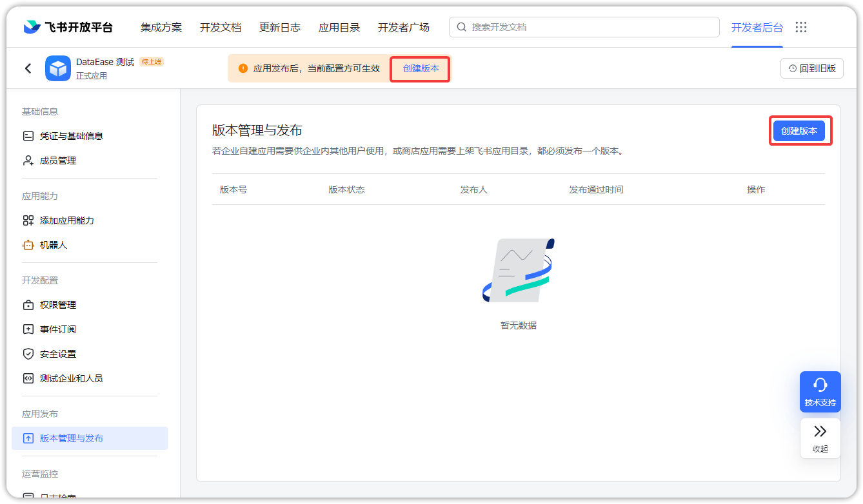Viewport: 863px width, 504px height.
Task: Select 版本管理与发布 in sidebar
Action: pos(90,438)
